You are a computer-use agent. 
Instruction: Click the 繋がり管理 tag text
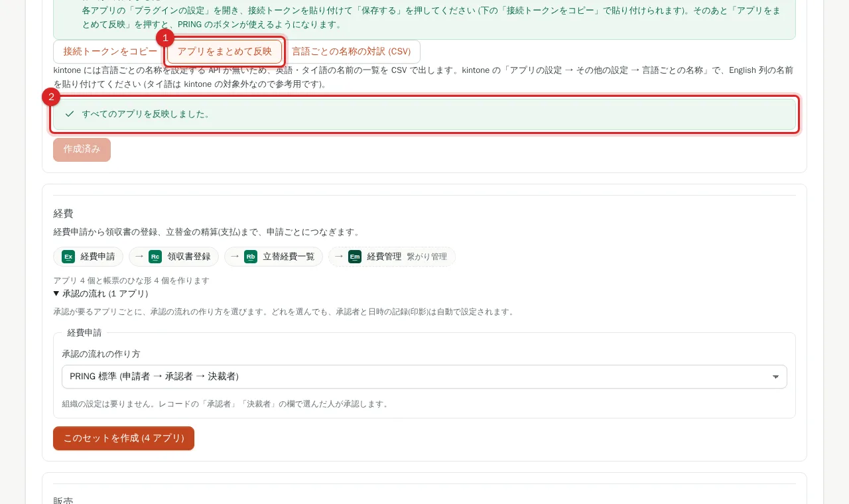[426, 257]
